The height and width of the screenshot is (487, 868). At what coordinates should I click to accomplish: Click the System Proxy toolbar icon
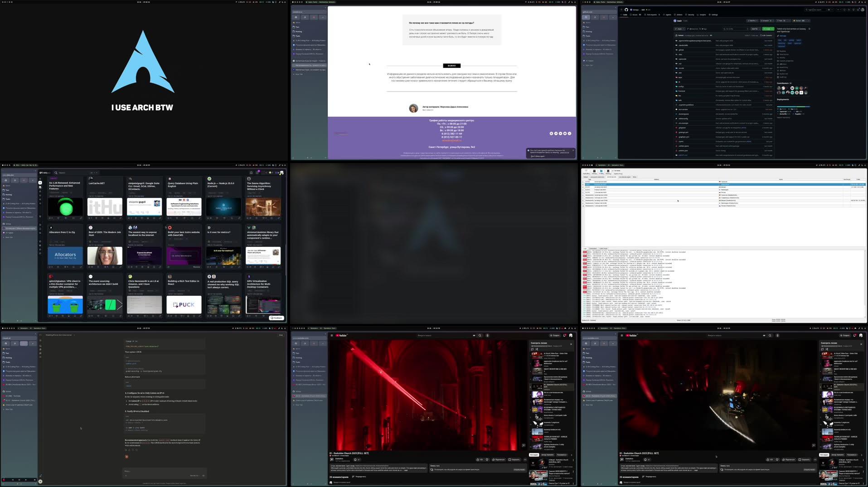(x=618, y=173)
